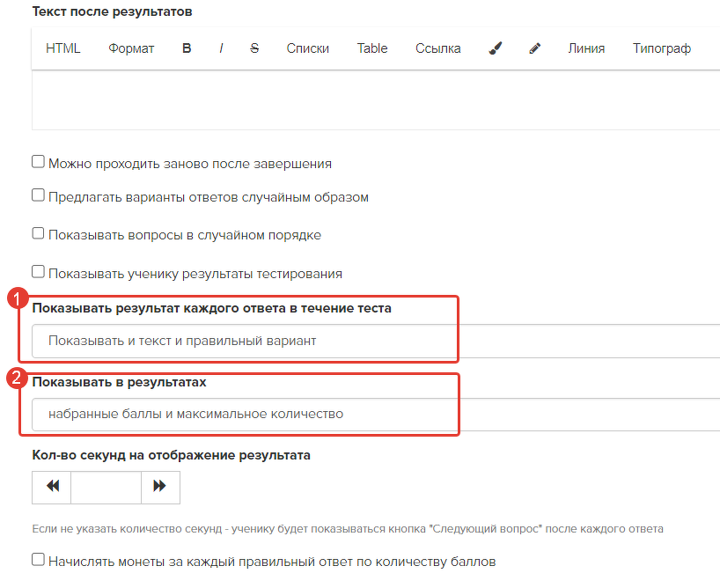
Task: Tick 'Показывать ученику результаты тестирования'
Action: (38, 271)
